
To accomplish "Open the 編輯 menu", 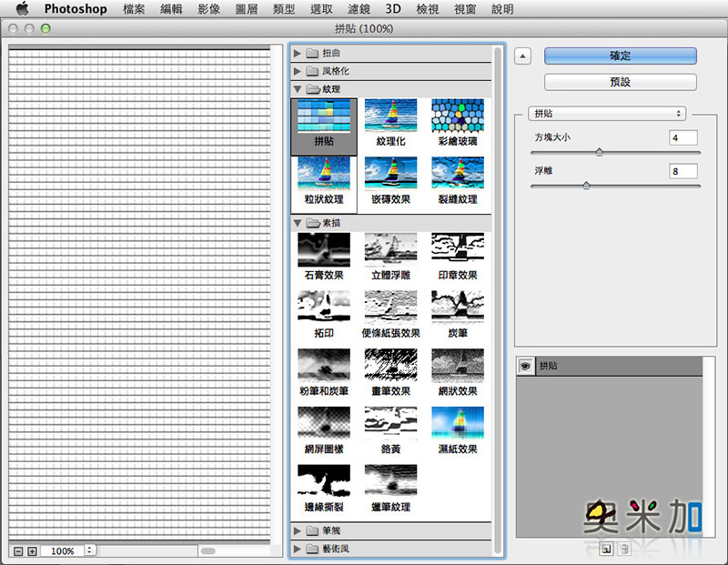I will 171,9.
